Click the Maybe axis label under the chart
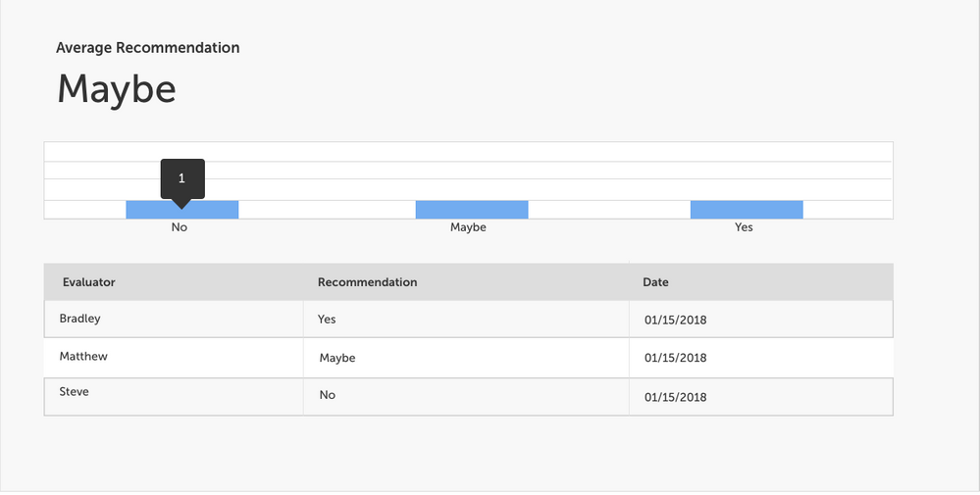Viewport: 980px width, 495px height. pyautogui.click(x=468, y=227)
